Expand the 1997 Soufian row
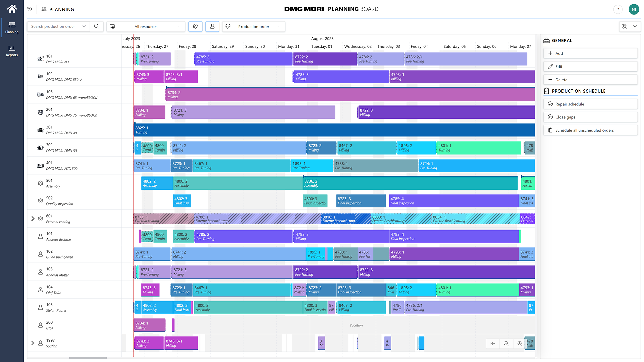 (33, 343)
